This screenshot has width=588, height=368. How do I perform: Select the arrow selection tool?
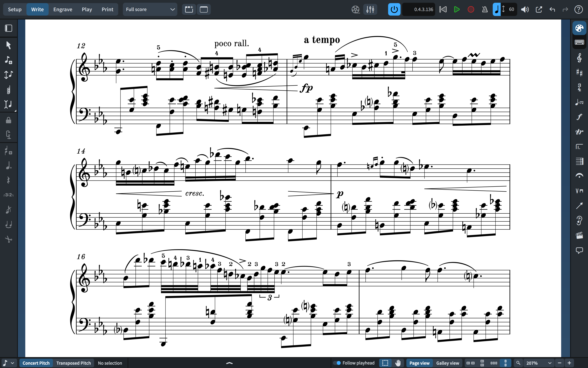point(9,45)
